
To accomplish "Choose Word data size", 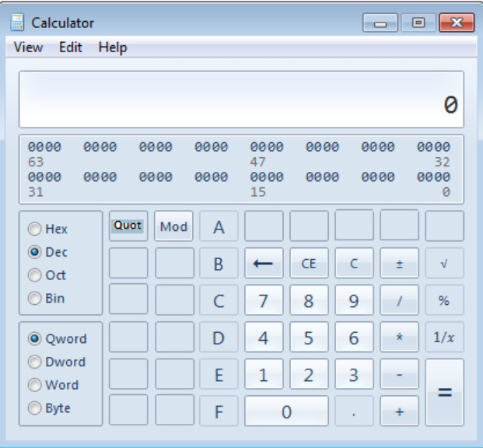I will (54, 385).
